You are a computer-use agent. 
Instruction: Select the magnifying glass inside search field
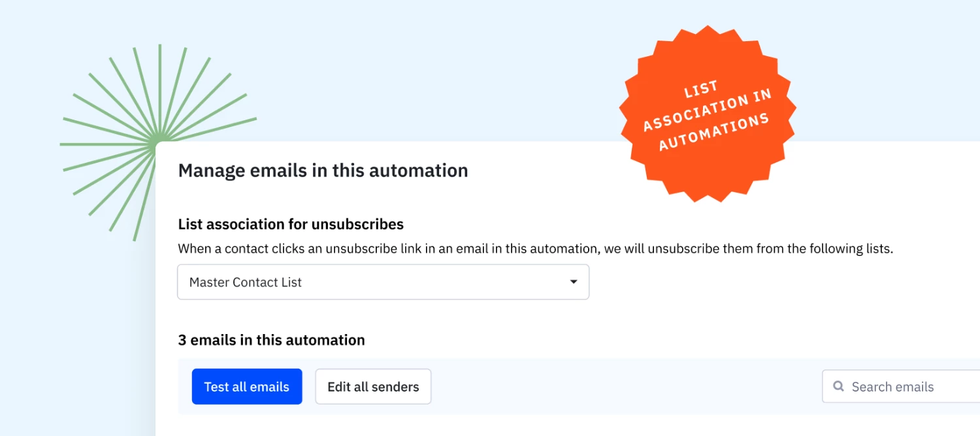[x=838, y=386]
